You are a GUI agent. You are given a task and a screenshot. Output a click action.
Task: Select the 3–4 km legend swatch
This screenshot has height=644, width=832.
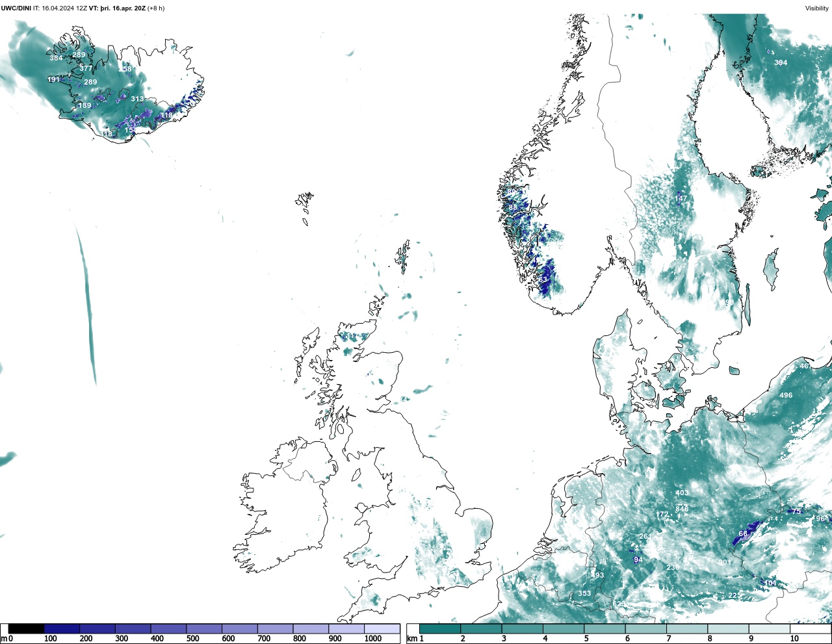[523, 628]
